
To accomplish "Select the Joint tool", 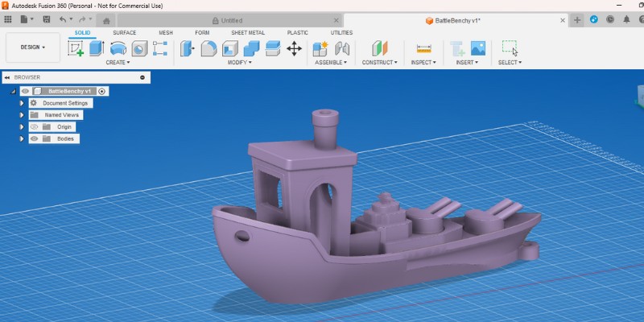I will point(341,48).
